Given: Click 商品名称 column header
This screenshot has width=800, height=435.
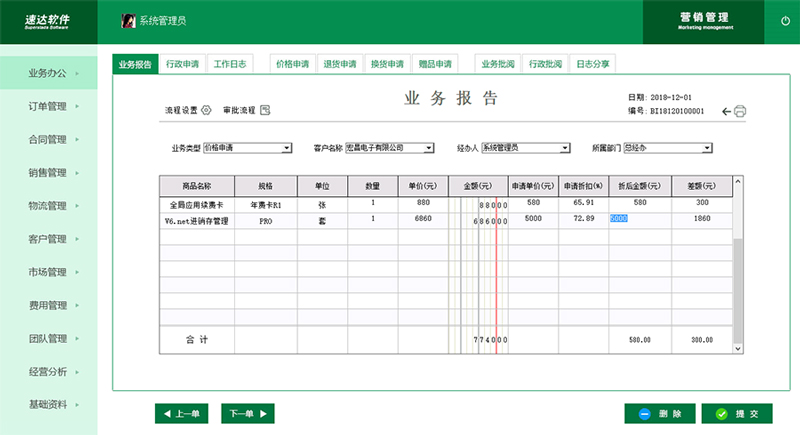Looking at the screenshot, I should [197, 186].
